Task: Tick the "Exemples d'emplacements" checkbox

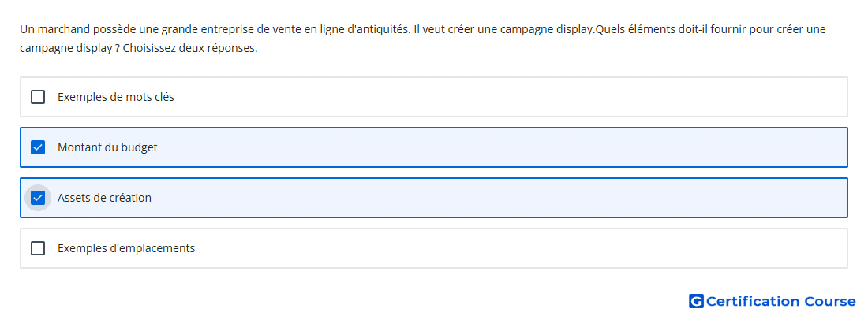Action: coord(38,248)
